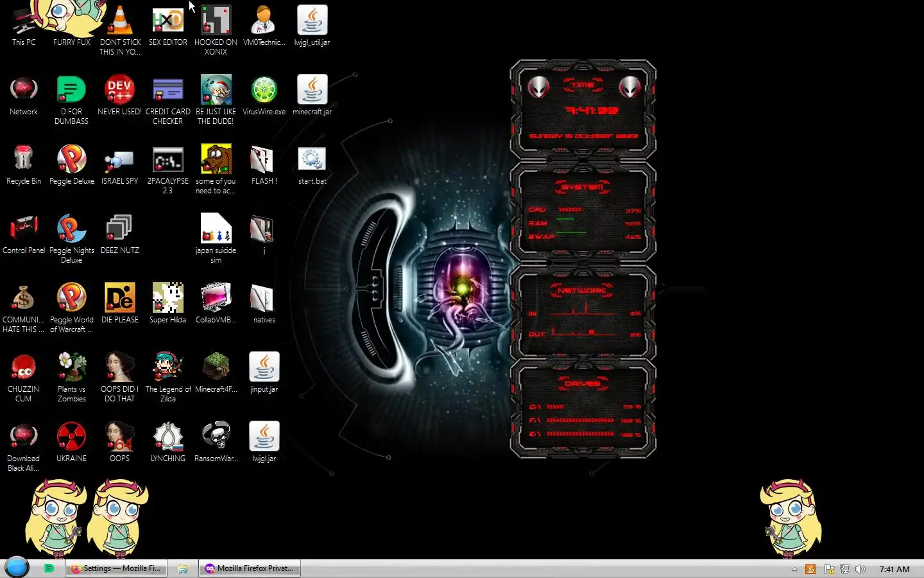Screen dimensions: 924x578
Task: Select the Peggle Deluxe shortcut
Action: 72,164
